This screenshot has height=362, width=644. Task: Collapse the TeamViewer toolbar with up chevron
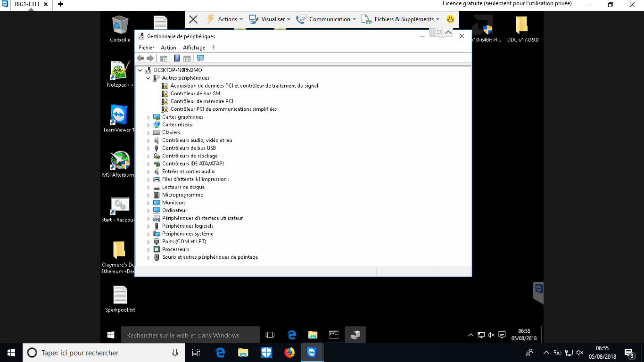(448, 32)
